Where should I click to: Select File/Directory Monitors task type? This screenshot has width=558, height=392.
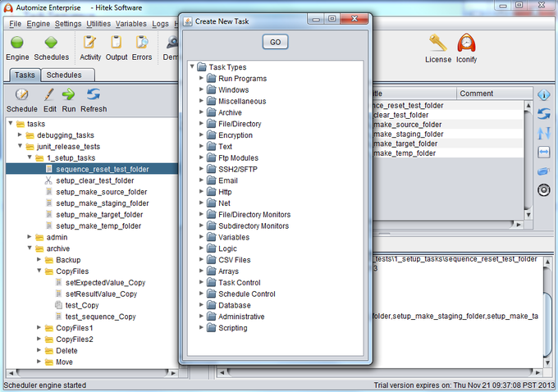254,215
